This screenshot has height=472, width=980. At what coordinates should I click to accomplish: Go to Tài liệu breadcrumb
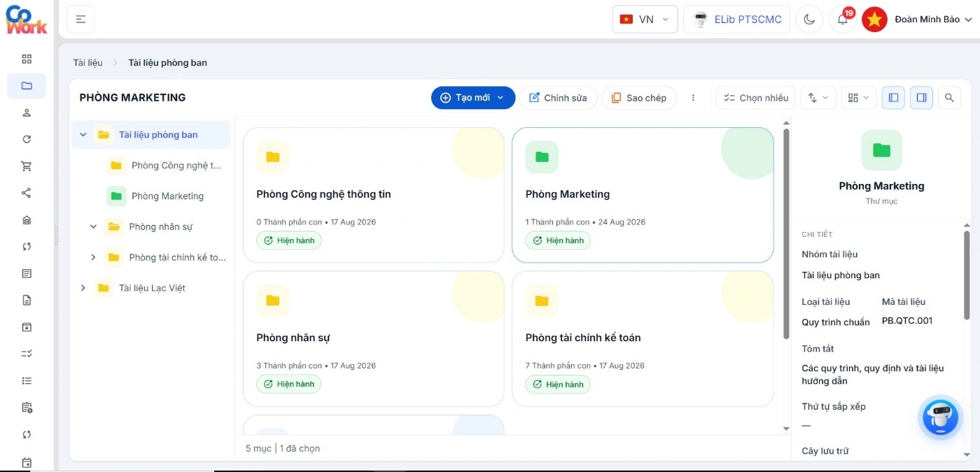point(88,62)
